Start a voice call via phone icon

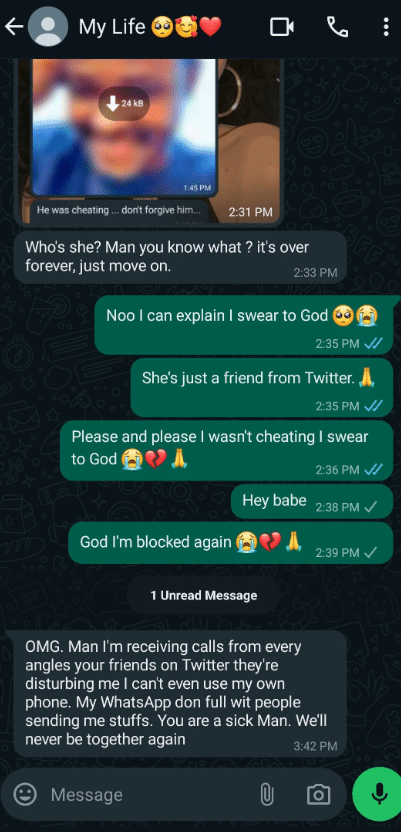pos(337,27)
